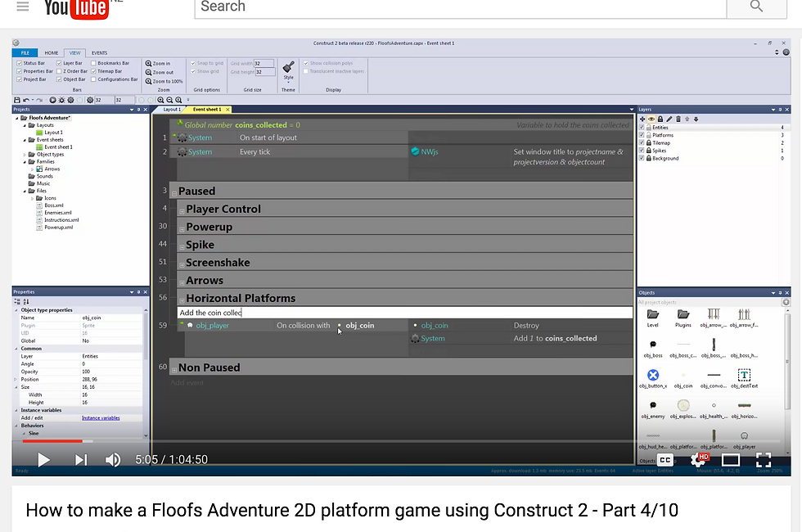802x532 pixels.
Task: Switch to the EVENTS ribbon tab
Action: coord(99,52)
